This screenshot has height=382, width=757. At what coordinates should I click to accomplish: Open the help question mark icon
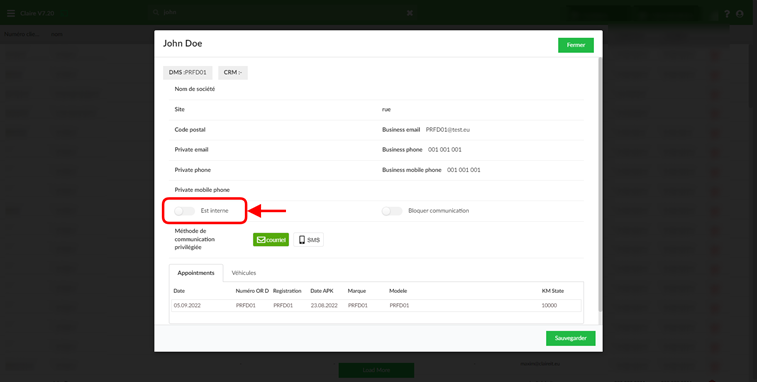pyautogui.click(x=727, y=14)
